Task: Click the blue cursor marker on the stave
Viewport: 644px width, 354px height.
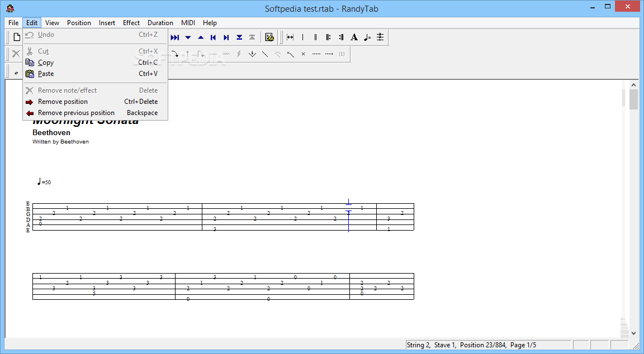Action: [x=348, y=216]
